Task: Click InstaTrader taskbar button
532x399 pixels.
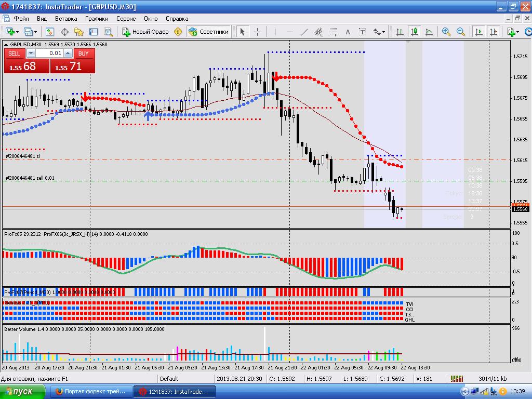Action: pyautogui.click(x=175, y=392)
